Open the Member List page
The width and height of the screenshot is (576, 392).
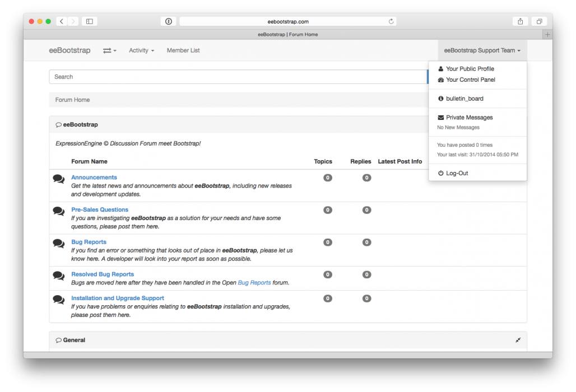click(183, 50)
